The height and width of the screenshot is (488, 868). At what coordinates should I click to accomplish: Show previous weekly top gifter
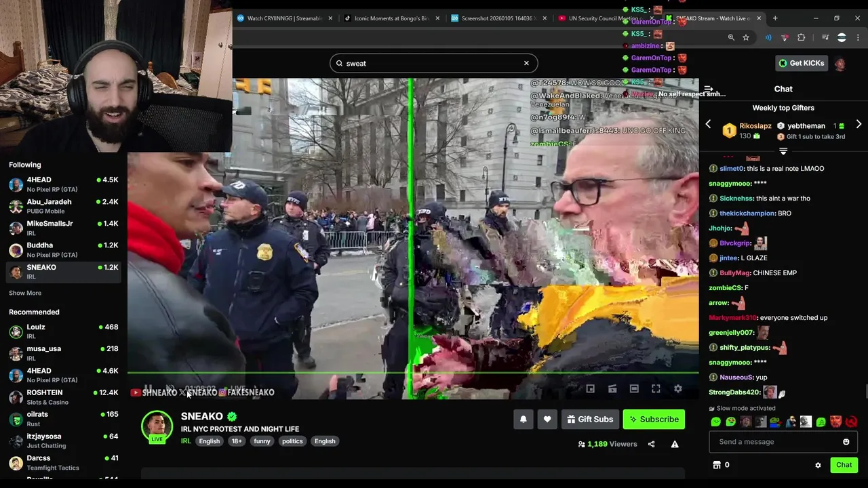click(x=708, y=125)
